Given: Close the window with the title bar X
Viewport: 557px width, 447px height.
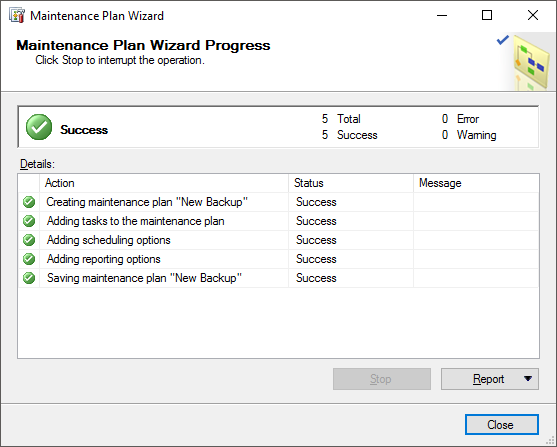Looking at the screenshot, I should (533, 16).
